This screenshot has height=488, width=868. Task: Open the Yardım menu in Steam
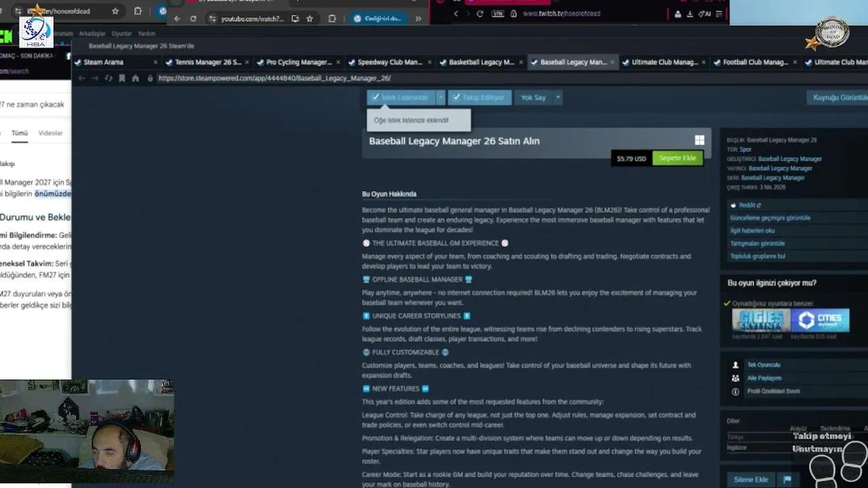146,33
